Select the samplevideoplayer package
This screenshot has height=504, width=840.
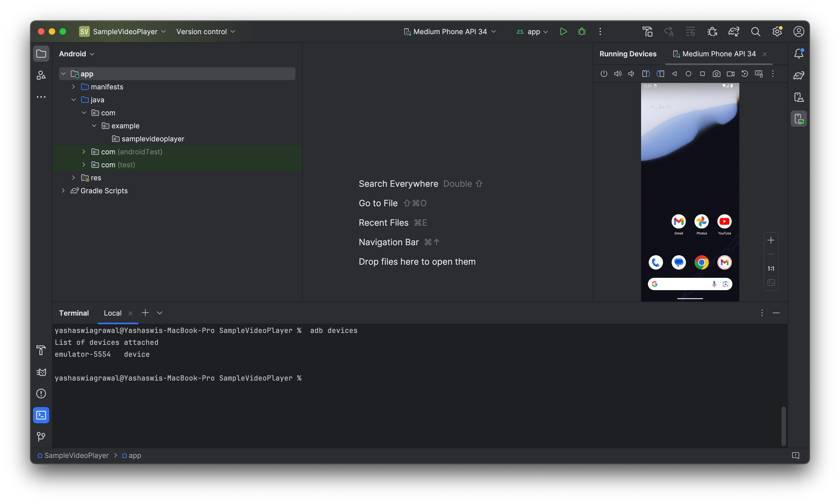pyautogui.click(x=153, y=139)
